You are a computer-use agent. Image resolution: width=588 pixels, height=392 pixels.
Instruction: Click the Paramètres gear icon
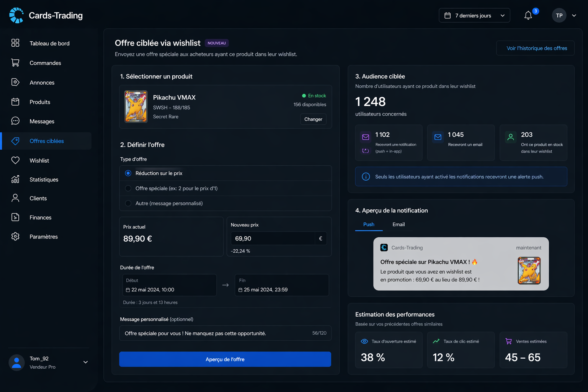tap(15, 237)
